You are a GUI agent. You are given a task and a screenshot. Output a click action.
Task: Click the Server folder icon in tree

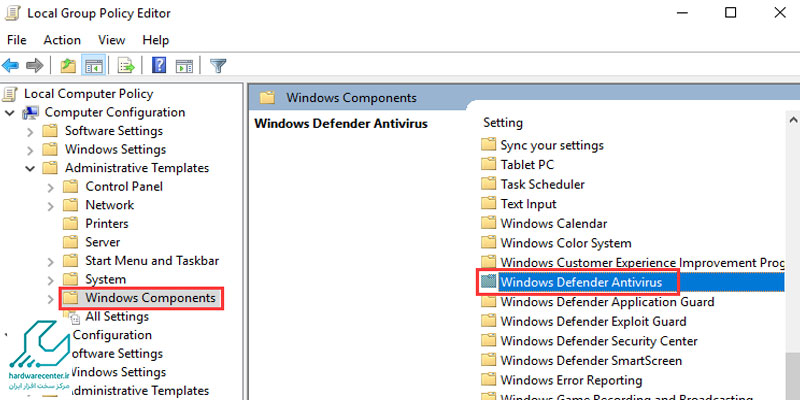click(x=70, y=242)
